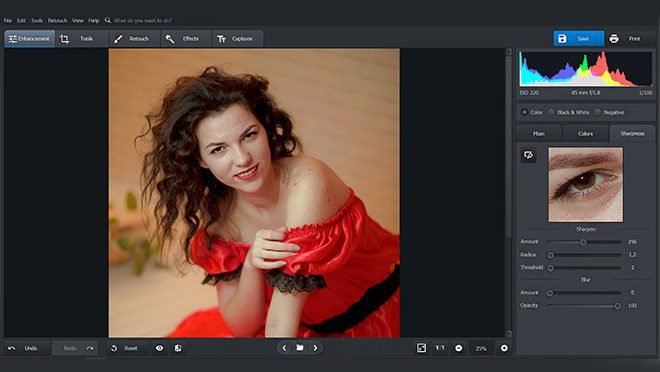Viewport: 660px width, 372px height.
Task: Click the 85 mm f/1.8 text
Action: click(586, 93)
